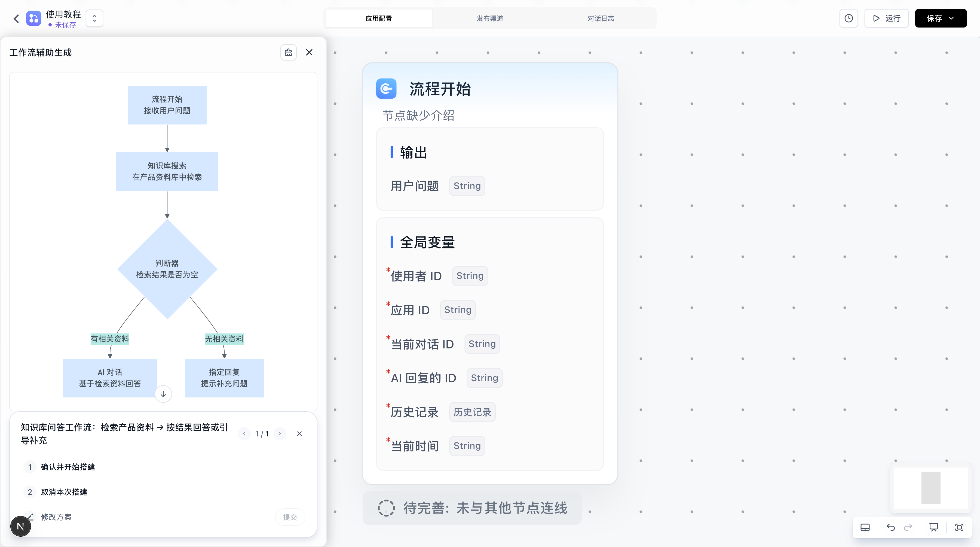
Task: Select the AI 对话 flowchart box
Action: (x=110, y=378)
